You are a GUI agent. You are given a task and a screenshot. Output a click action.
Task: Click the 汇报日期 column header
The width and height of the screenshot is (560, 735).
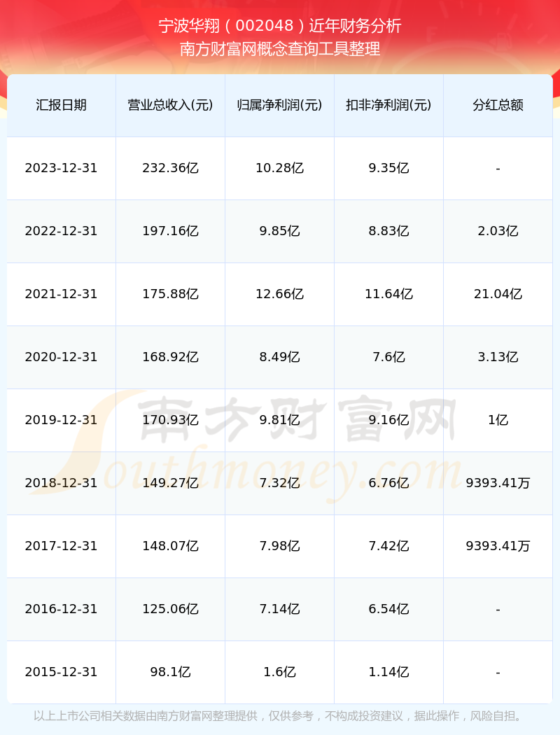click(62, 105)
